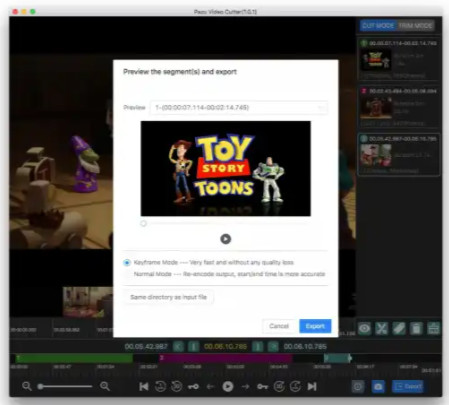
Task: Click green segment 1 on timeline
Action: (74, 358)
